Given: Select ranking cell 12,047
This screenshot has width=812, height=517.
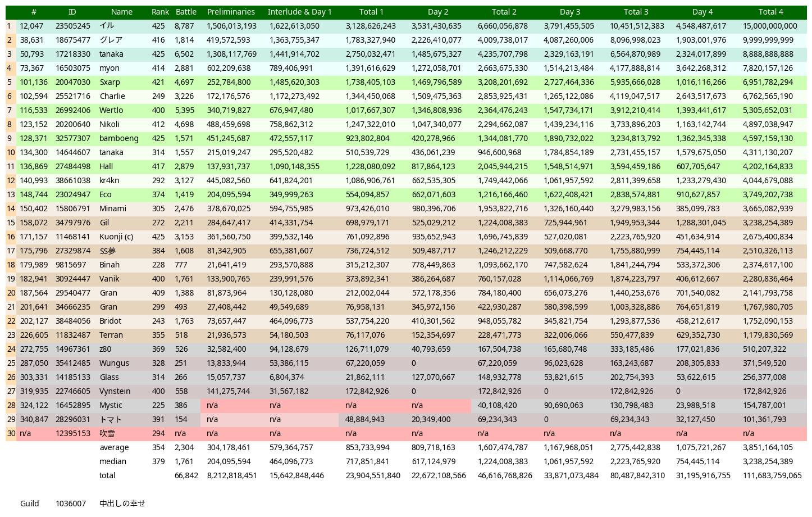Looking at the screenshot, I should tap(31, 26).
